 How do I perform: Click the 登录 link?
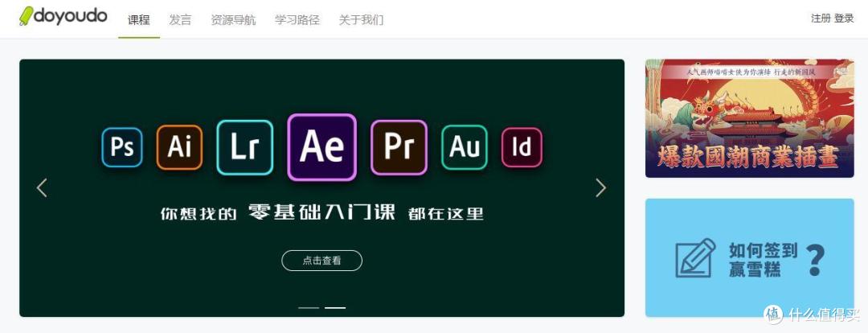(844, 18)
